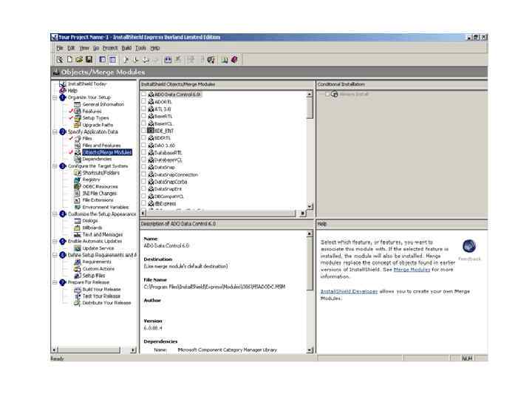Viewport: 532px width, 399px height.
Task: Collapse the Enable Automatic Updates node
Action: pos(55,241)
